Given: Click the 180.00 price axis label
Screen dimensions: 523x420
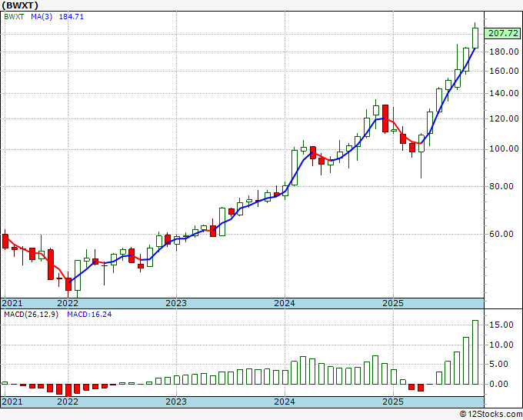Looking at the screenshot, I should pos(504,52).
